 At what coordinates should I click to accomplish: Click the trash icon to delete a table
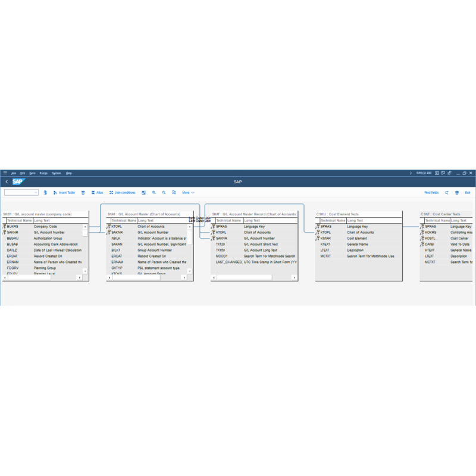pyautogui.click(x=83, y=192)
